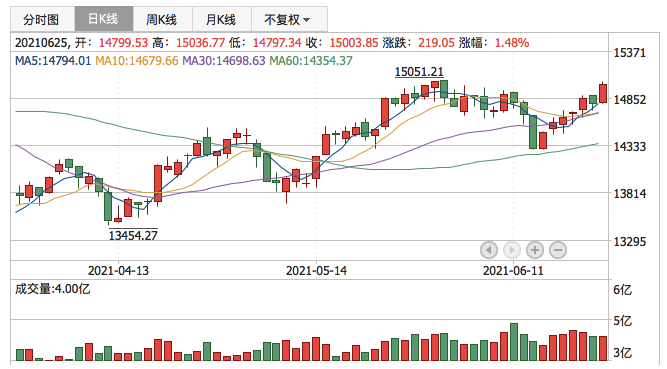Click the 13814 price axis label
Viewport: 667px width, 369px height.
[629, 194]
